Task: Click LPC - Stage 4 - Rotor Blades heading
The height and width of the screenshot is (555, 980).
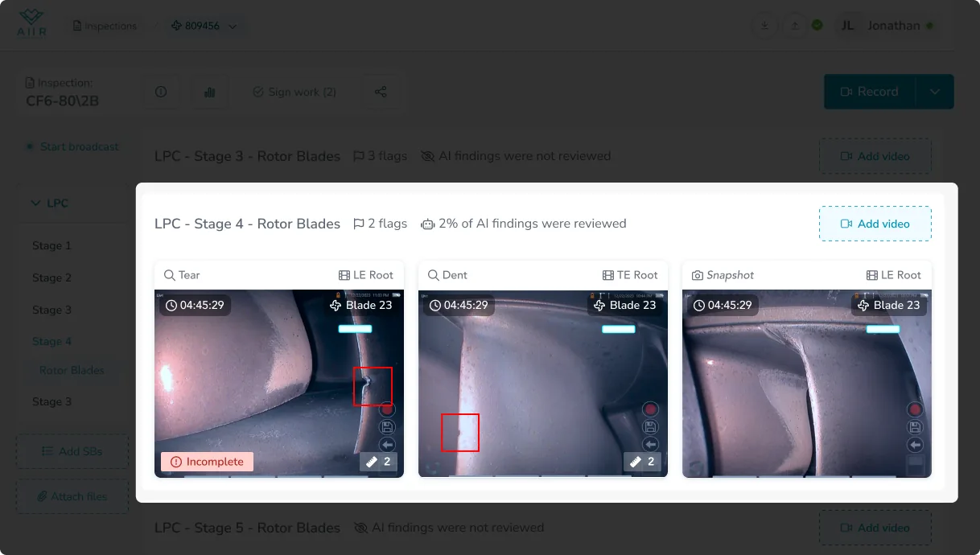Action: (247, 224)
